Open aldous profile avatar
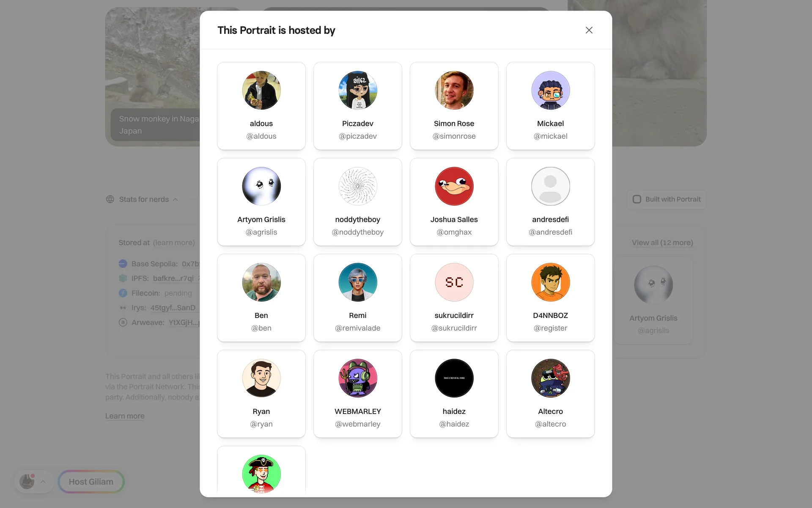This screenshot has width=812, height=508. tap(261, 90)
